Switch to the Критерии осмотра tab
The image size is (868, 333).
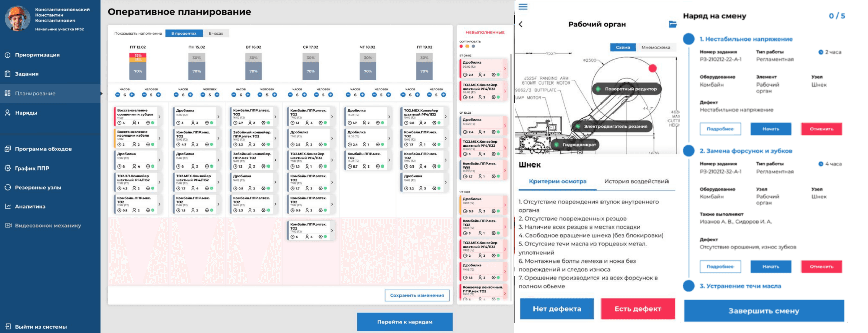pyautogui.click(x=558, y=181)
